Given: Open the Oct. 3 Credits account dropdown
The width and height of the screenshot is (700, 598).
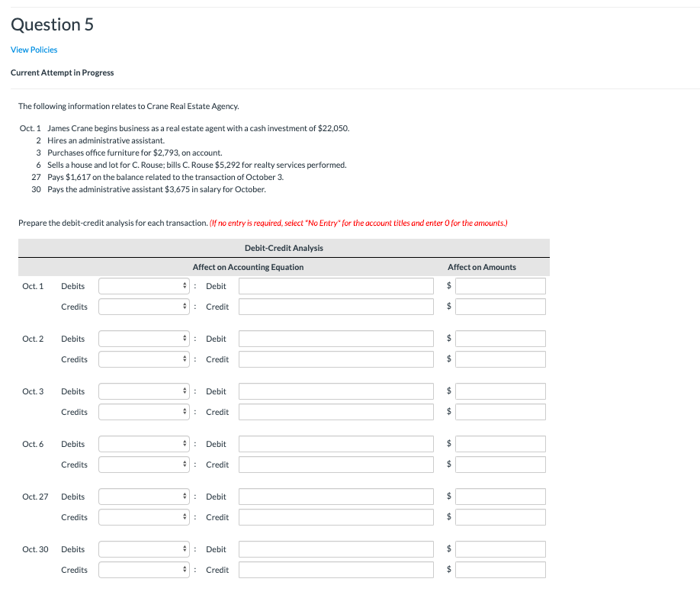Looking at the screenshot, I should pyautogui.click(x=143, y=412).
